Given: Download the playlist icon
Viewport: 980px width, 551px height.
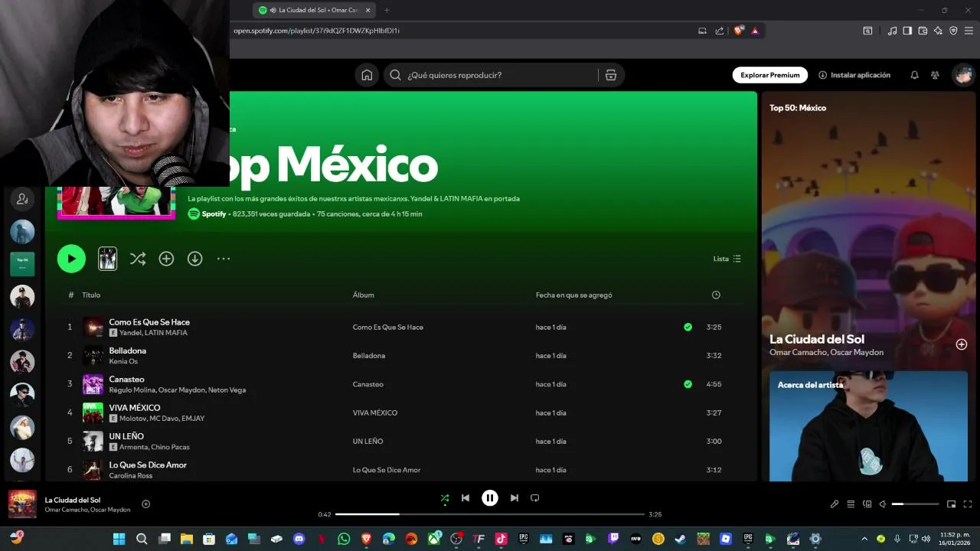Looking at the screenshot, I should pos(195,259).
